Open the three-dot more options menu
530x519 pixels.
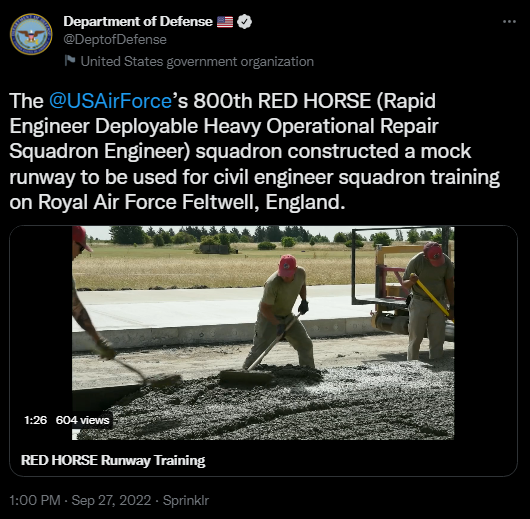pos(509,22)
